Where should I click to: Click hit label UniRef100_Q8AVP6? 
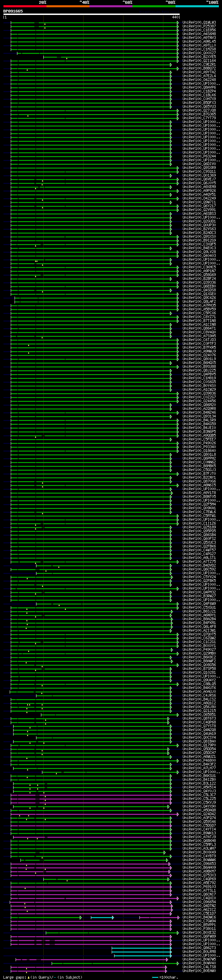tap(199, 88)
